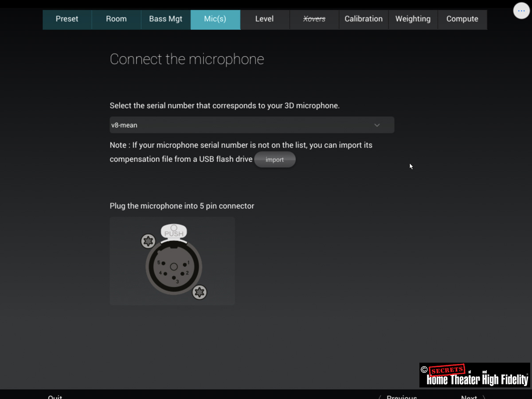Open the three-dot more options button
The height and width of the screenshot is (399, 532).
point(521,11)
